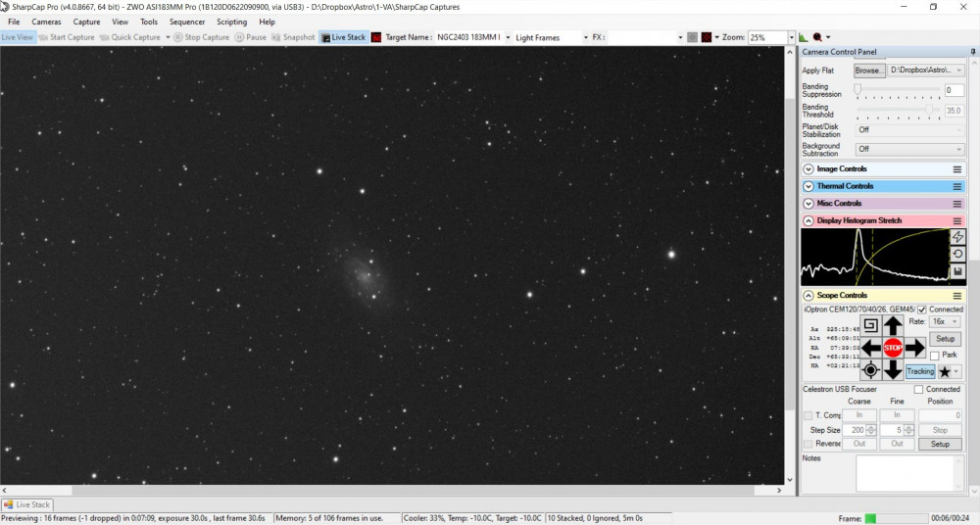Screen dimensions: 980x525
Task: Save the histogram stretch with disk icon
Action: 957,271
